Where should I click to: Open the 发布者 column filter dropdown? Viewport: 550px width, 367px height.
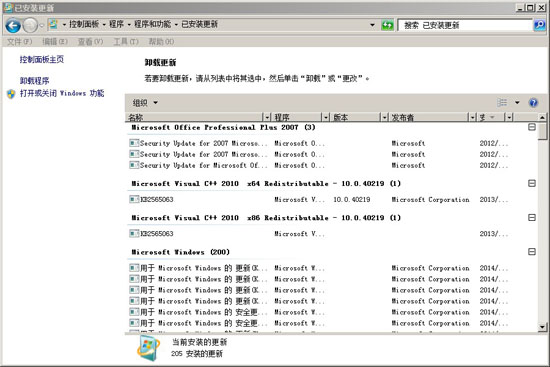[x=472, y=117]
